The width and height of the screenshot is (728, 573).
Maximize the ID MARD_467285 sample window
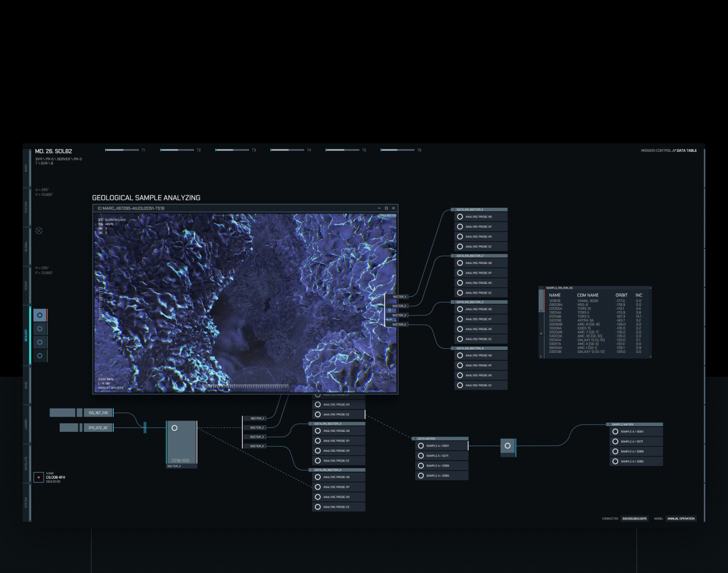(386, 208)
